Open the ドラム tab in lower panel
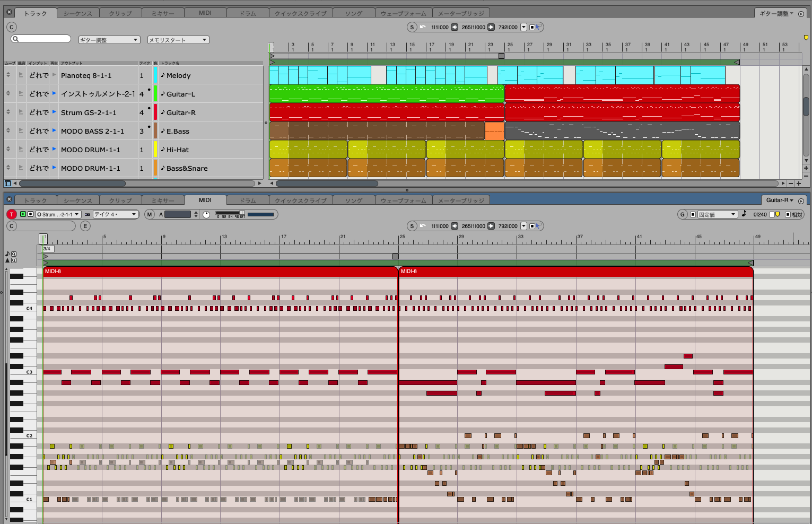The width and height of the screenshot is (812, 524). pos(247,200)
